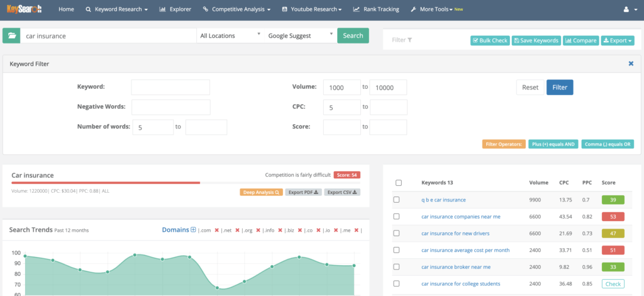This screenshot has width=644, height=296.
Task: Check the box for q b e car insurance
Action: (x=396, y=200)
